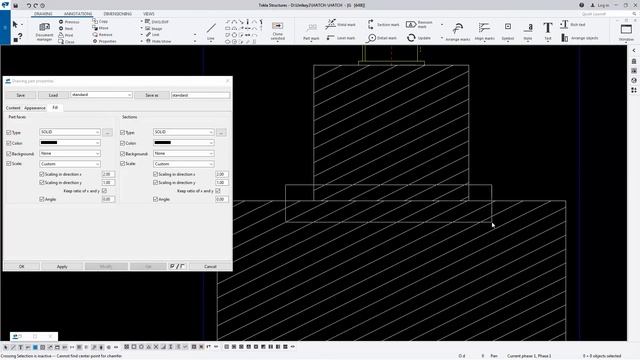
Task: Toggle Part faces Background checkbox
Action: click(x=9, y=154)
